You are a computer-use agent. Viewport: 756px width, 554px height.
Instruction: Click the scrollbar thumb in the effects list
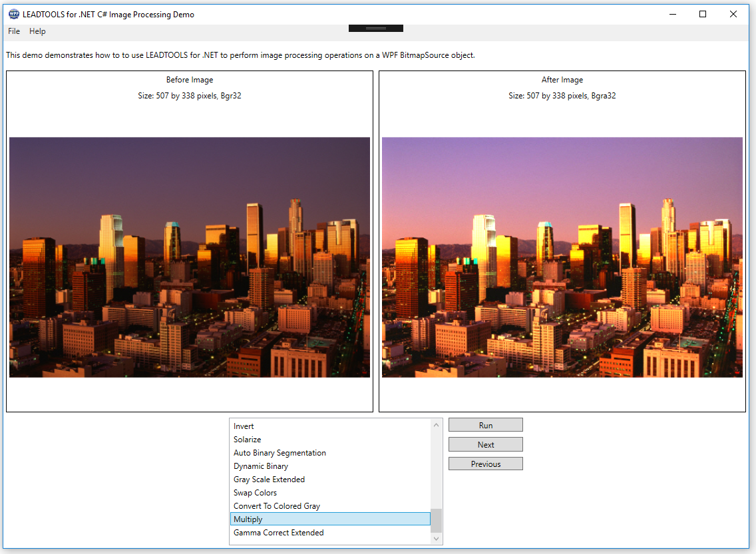(x=436, y=519)
